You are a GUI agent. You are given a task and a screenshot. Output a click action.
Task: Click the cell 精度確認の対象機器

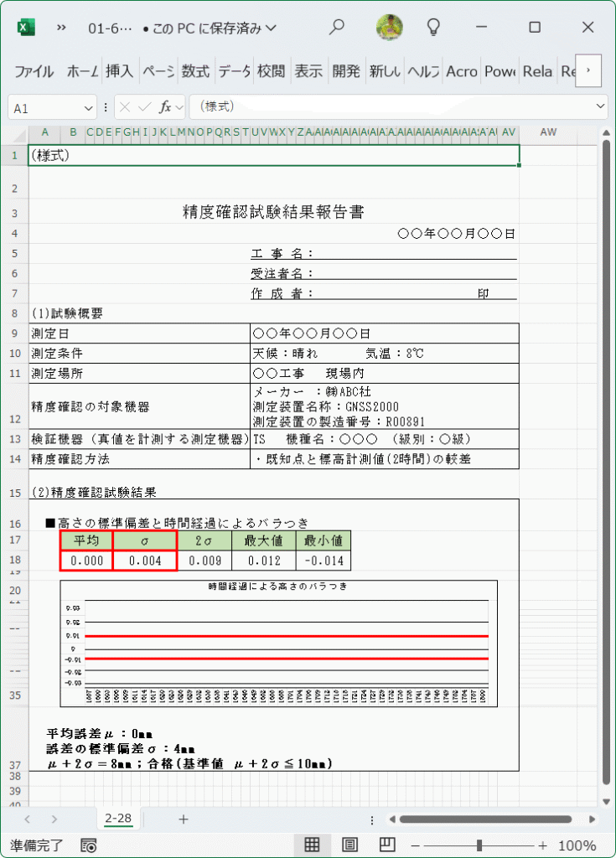pyautogui.click(x=139, y=406)
